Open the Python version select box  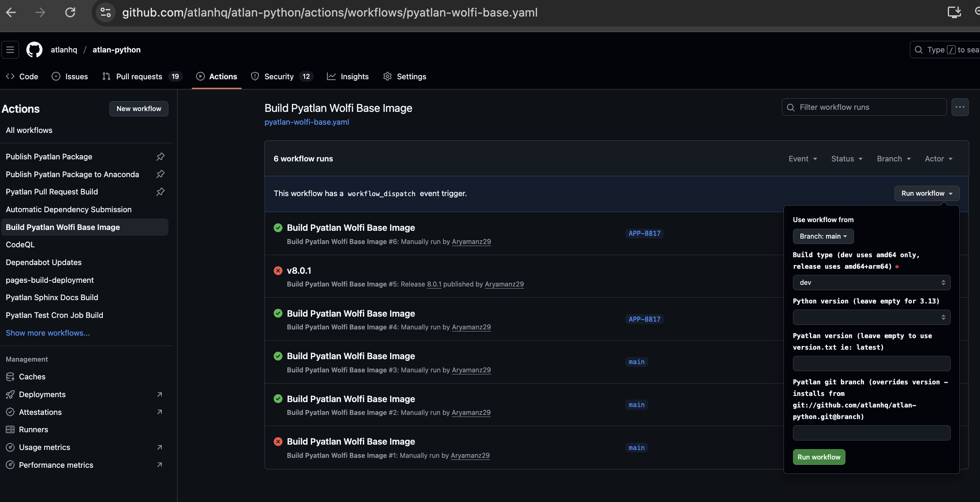click(x=871, y=317)
